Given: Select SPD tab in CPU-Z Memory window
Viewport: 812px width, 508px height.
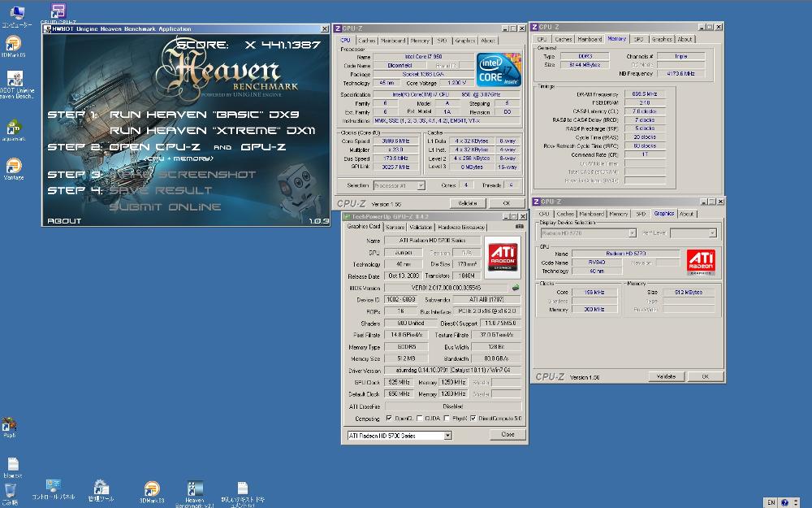Looking at the screenshot, I should (x=638, y=39).
